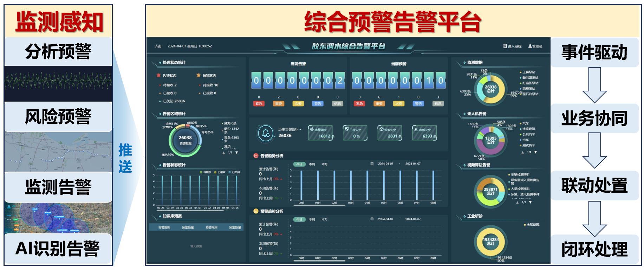Viewport: 644px width, 270px height.
Task: Toggle 已关闭 series in 告警状态统计 legend
Action: pyautogui.click(x=234, y=172)
